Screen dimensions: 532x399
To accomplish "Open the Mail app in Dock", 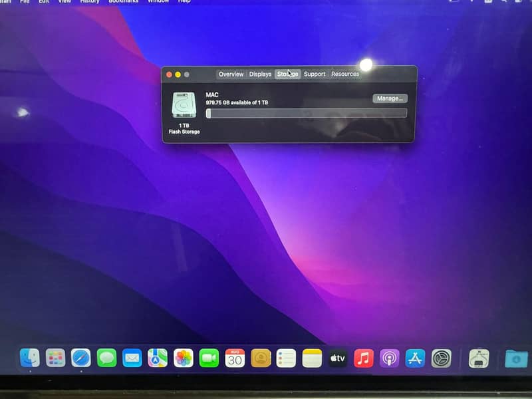I will pyautogui.click(x=132, y=358).
